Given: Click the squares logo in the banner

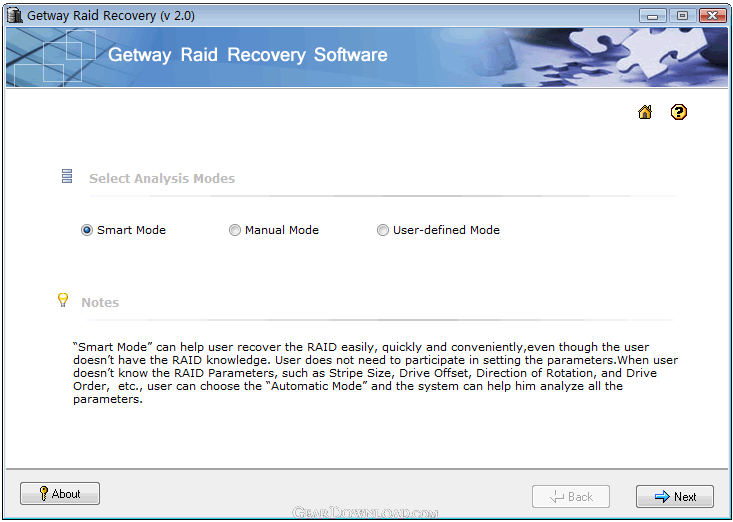Looking at the screenshot, I should (x=52, y=56).
